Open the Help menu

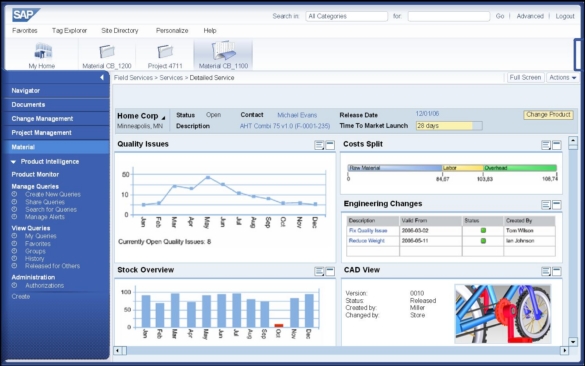(x=210, y=31)
